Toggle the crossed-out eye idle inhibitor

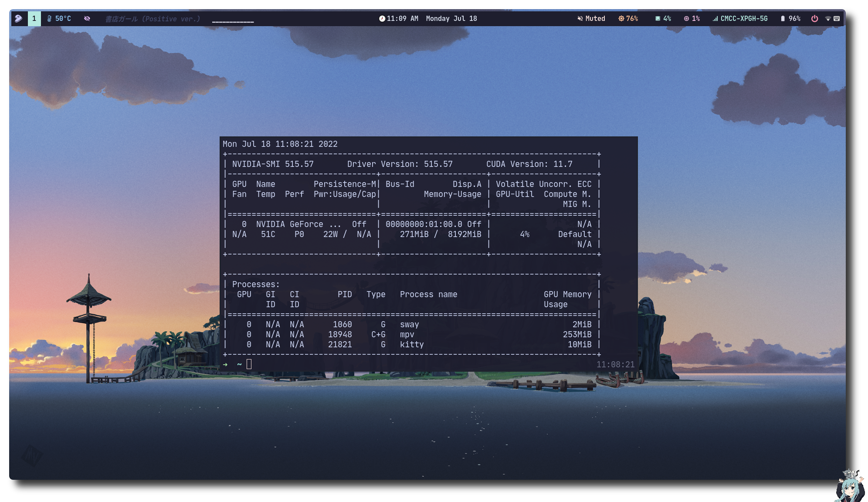tap(87, 18)
